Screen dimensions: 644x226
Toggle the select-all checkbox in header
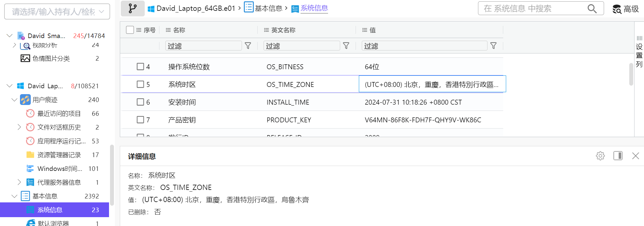130,30
